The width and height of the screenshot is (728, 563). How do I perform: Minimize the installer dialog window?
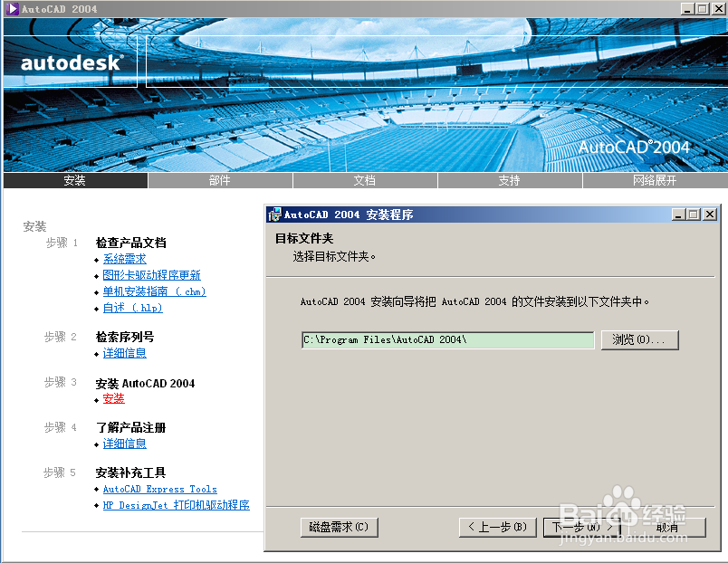pos(679,215)
